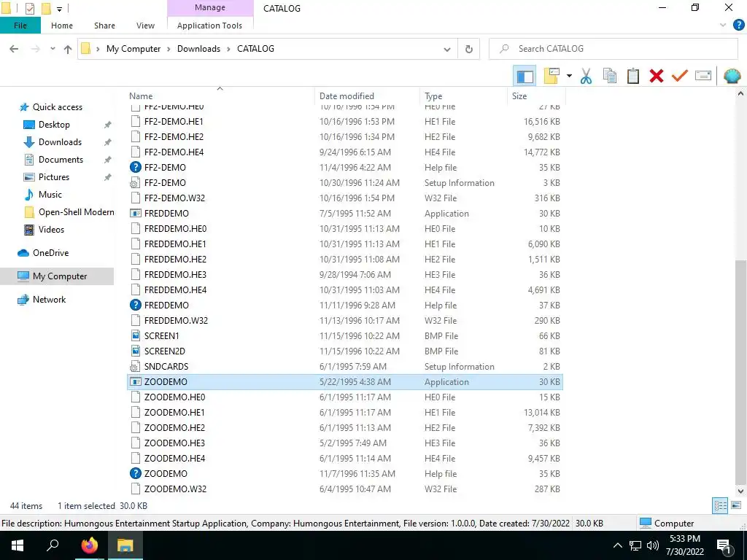Open Pictures in the navigation pane

point(53,177)
